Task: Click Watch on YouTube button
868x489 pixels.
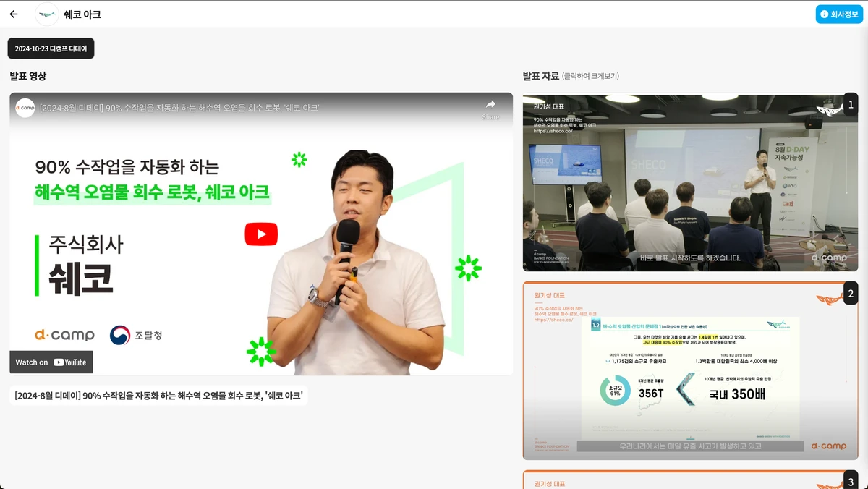Action: click(x=51, y=362)
